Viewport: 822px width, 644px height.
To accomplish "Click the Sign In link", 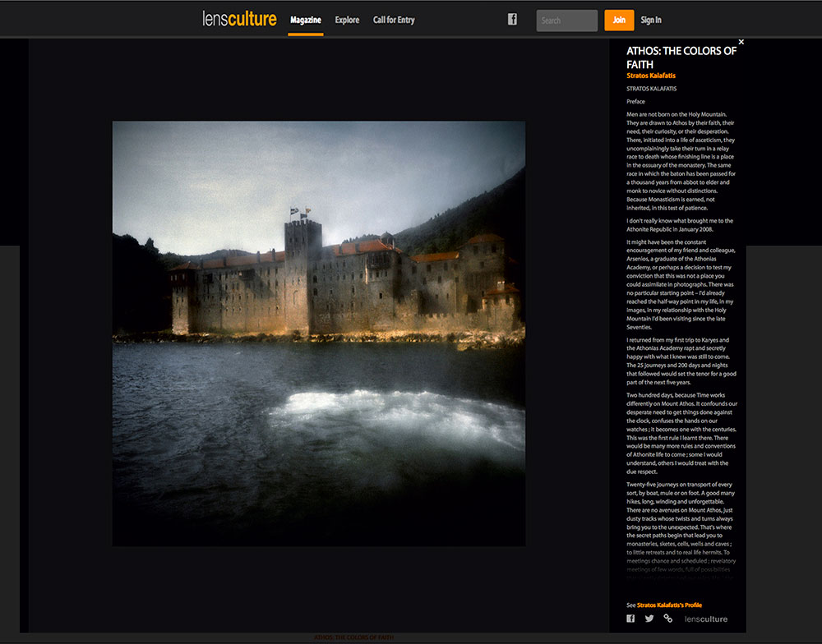I will pyautogui.click(x=651, y=20).
